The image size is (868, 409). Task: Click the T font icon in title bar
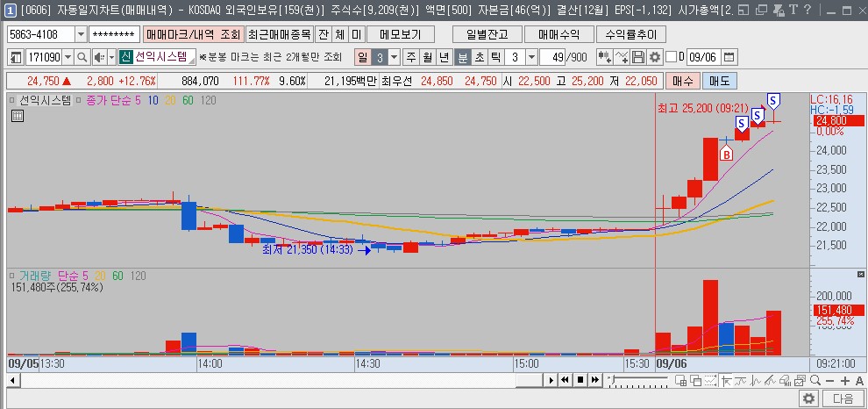coord(793,10)
